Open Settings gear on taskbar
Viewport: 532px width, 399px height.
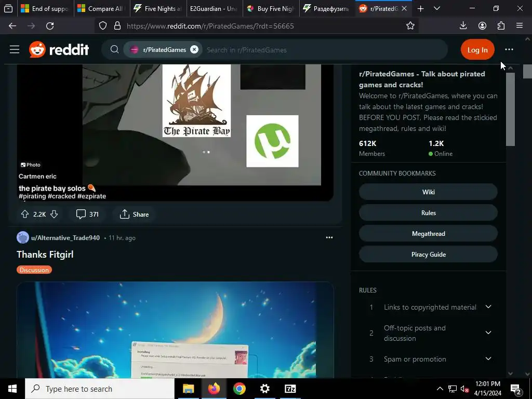pos(264,389)
